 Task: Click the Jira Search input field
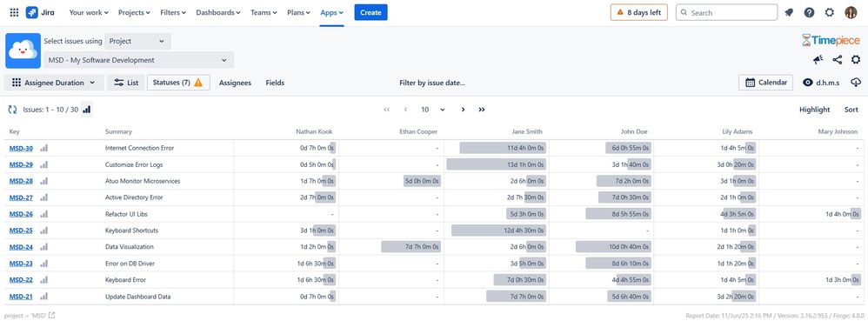coord(727,12)
